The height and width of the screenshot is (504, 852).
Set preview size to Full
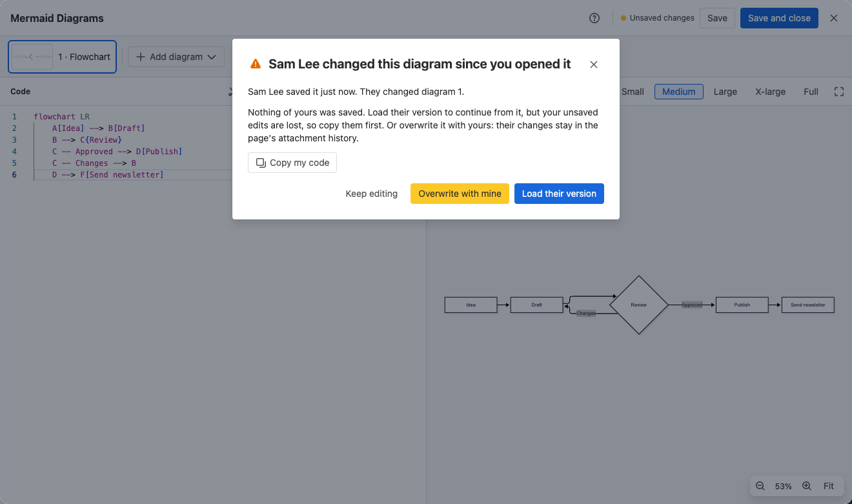(x=811, y=92)
